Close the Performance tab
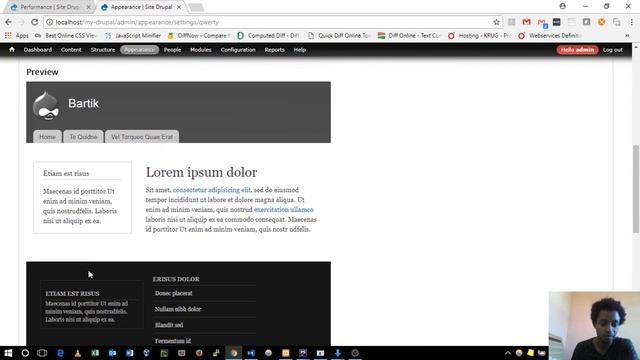The width and height of the screenshot is (640, 360). tap(89, 7)
